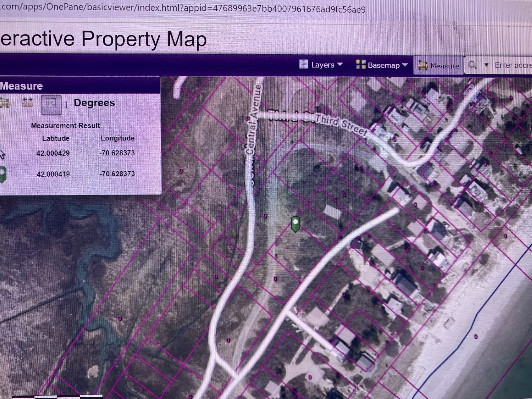Expand the Layers dropdown arrow

coord(340,64)
